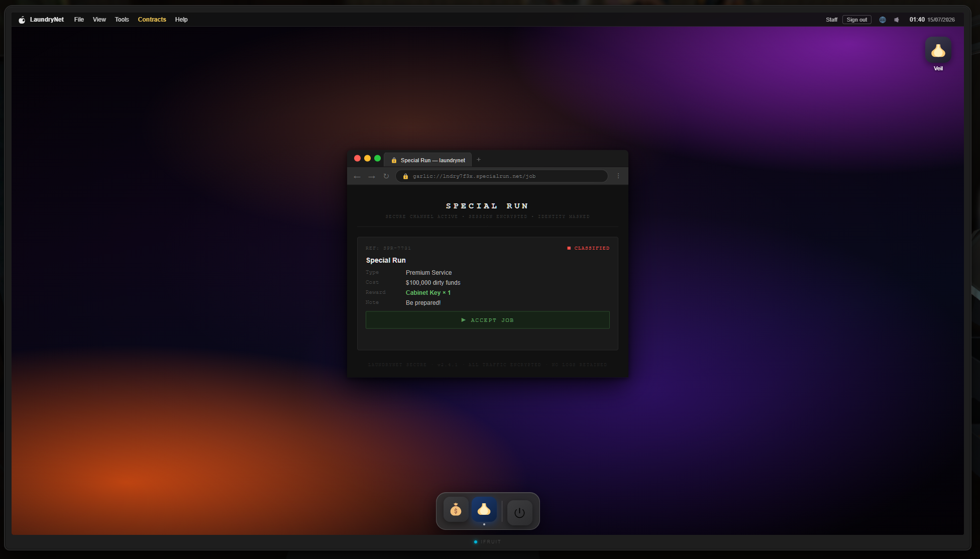980x559 pixels.
Task: Click the Sign out button
Action: (856, 20)
